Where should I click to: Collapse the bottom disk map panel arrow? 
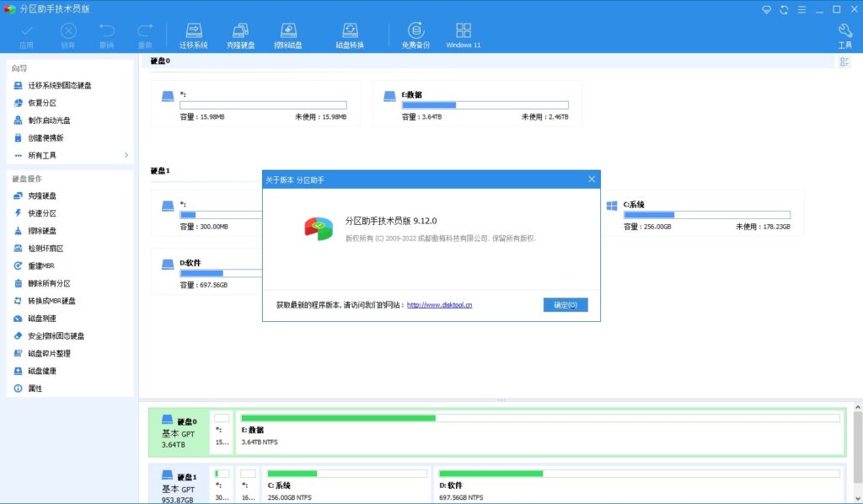[x=501, y=399]
